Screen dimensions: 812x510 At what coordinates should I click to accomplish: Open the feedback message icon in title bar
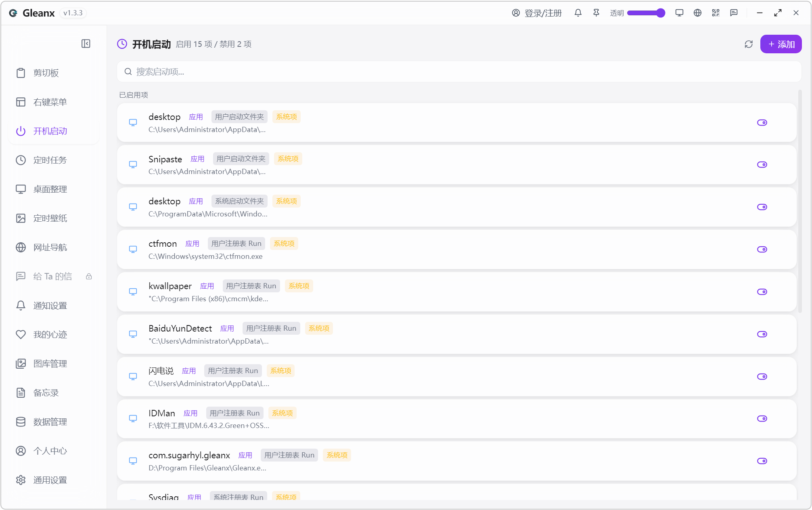(734, 13)
